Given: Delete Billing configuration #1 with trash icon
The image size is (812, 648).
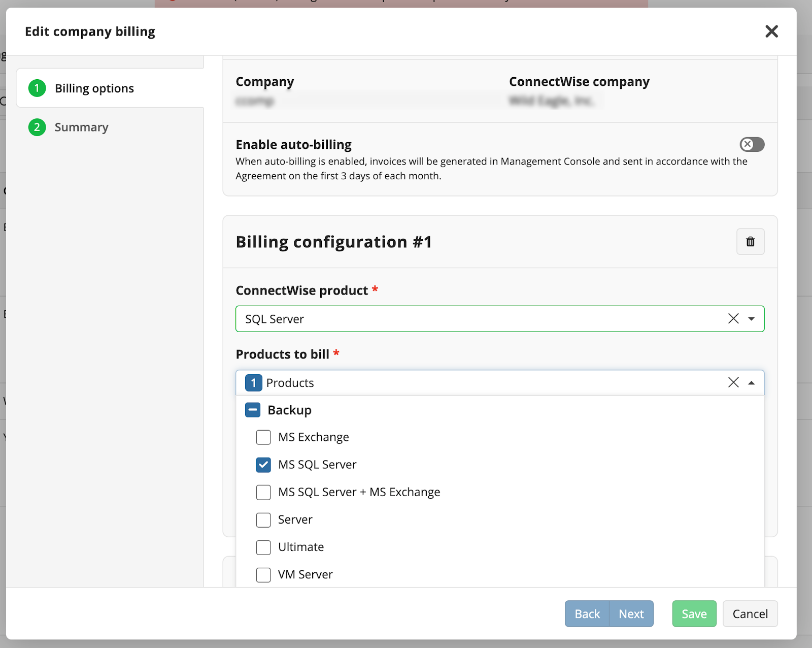Looking at the screenshot, I should tap(750, 242).
